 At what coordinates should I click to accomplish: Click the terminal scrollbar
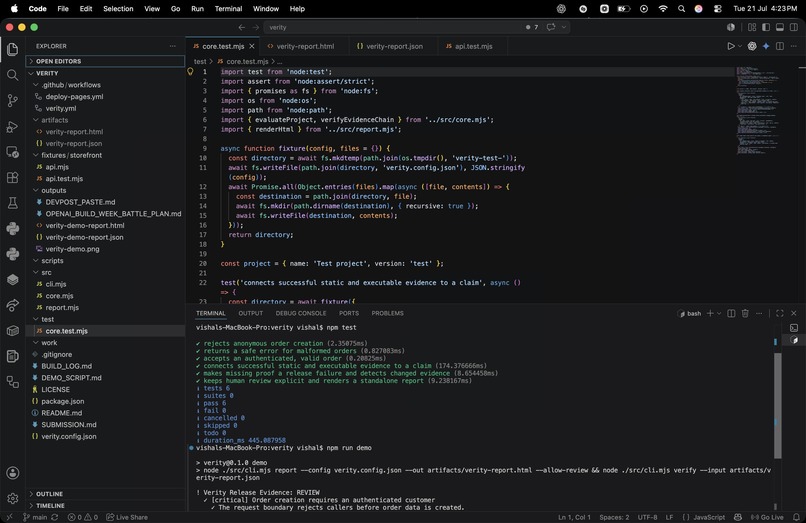777,404
